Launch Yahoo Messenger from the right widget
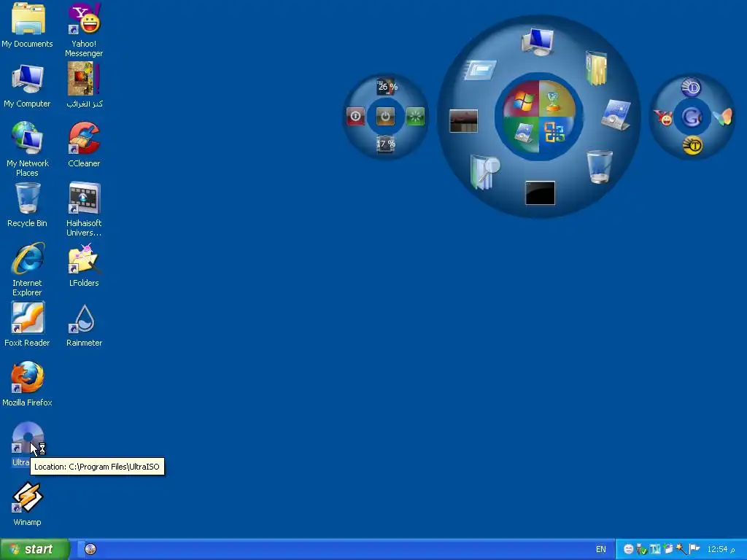Screen dimensions: 747x560 tap(663, 117)
